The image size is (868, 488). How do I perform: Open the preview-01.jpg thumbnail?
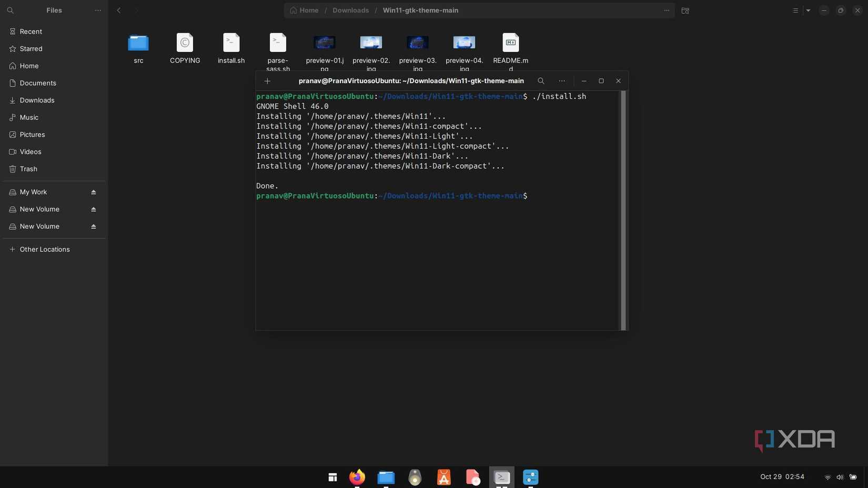click(x=324, y=43)
